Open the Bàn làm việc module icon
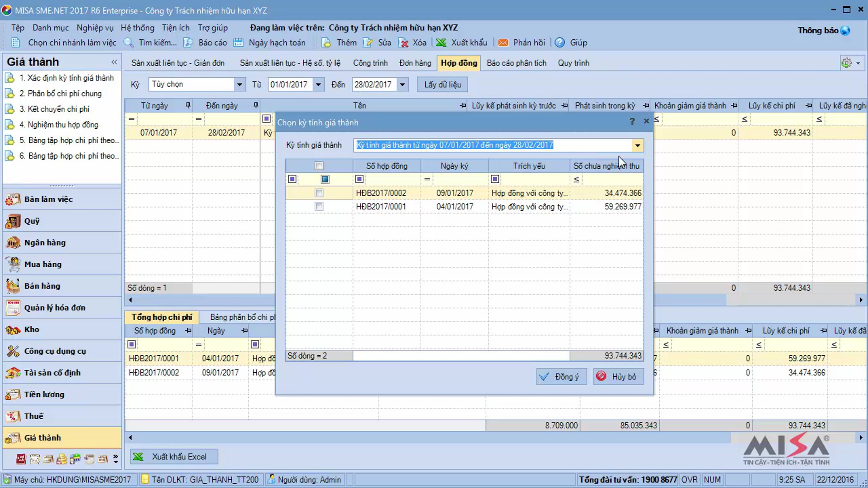 coord(13,199)
